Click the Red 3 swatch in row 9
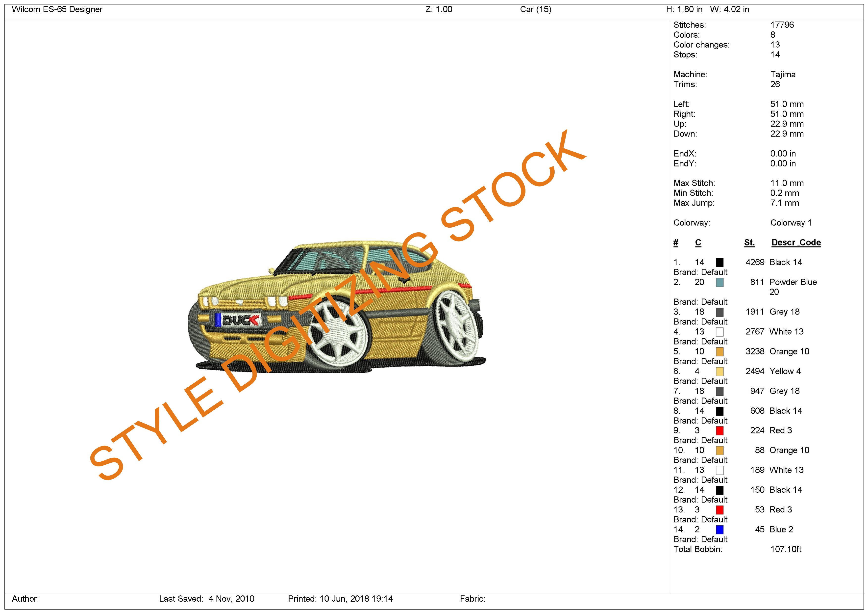Screen dimensions: 868x614 coord(719,431)
